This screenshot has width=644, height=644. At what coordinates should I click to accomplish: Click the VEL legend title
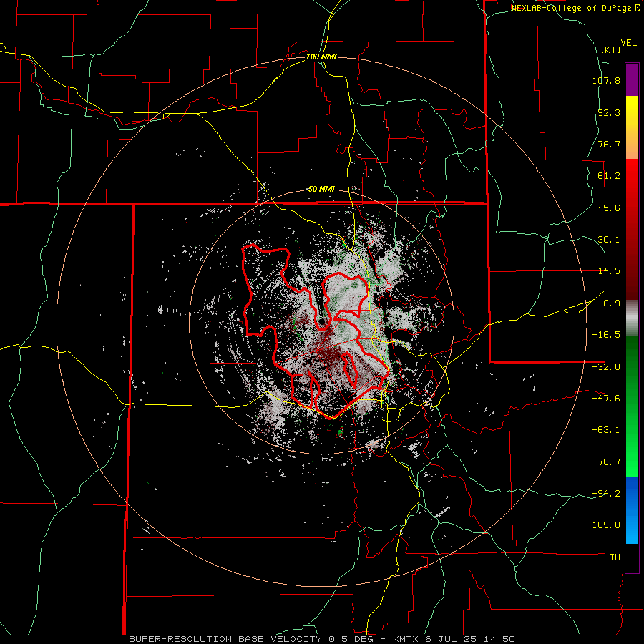[x=628, y=43]
